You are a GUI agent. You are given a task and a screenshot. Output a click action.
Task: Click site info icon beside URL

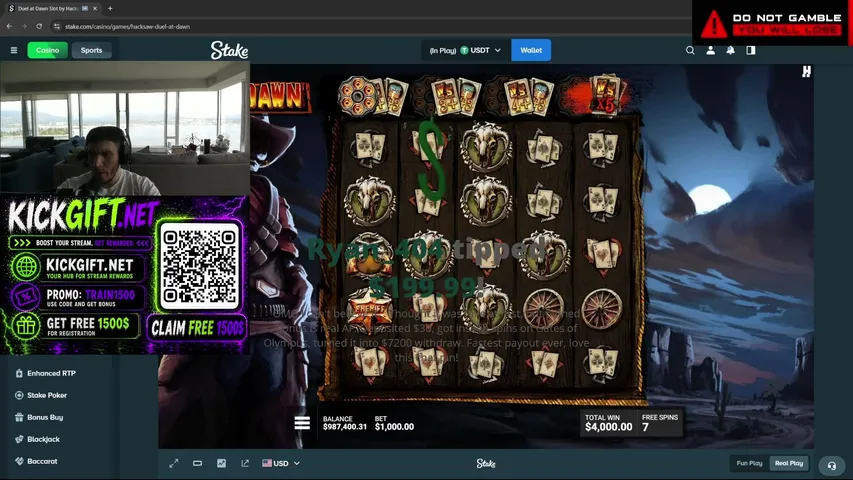pyautogui.click(x=57, y=26)
